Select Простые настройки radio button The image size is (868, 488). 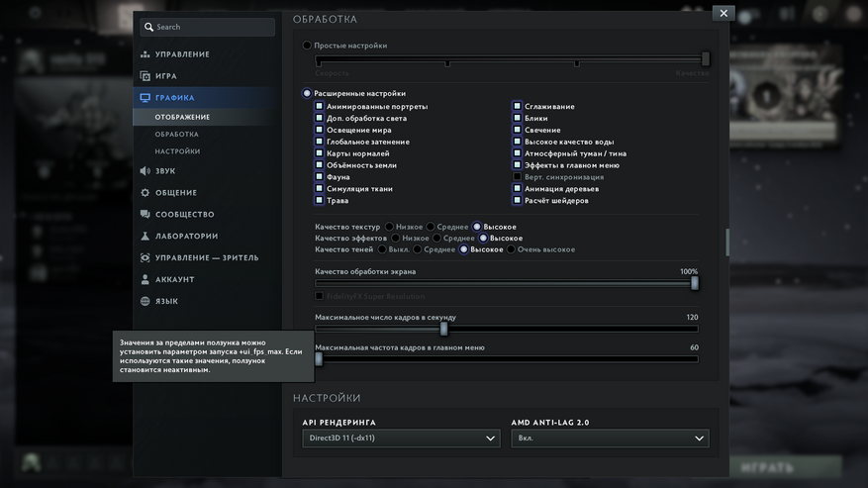[x=307, y=46]
